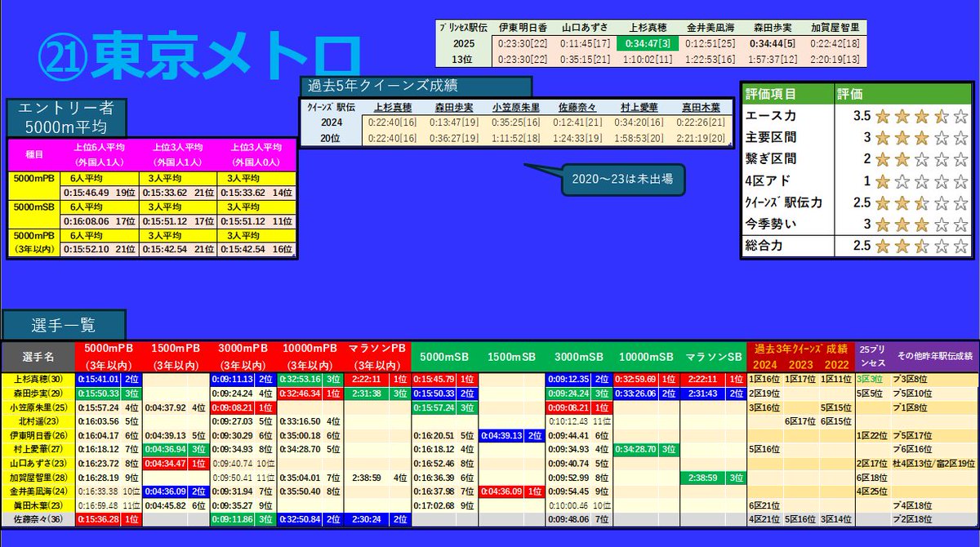The height and width of the screenshot is (547, 980).
Task: Select the 過去5年クイーンズ成績 heading
Action: coord(416,86)
